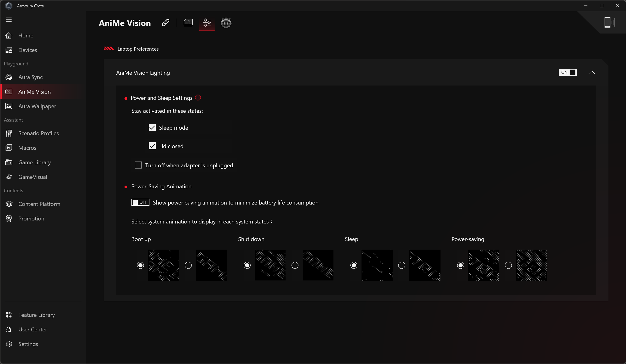Open the Feature Library link
The image size is (626, 364).
point(36,315)
